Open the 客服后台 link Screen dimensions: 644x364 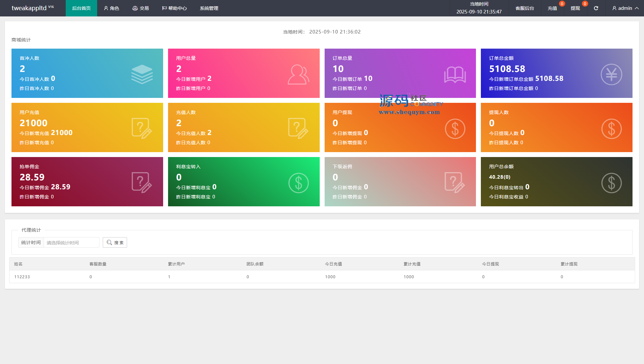525,8
